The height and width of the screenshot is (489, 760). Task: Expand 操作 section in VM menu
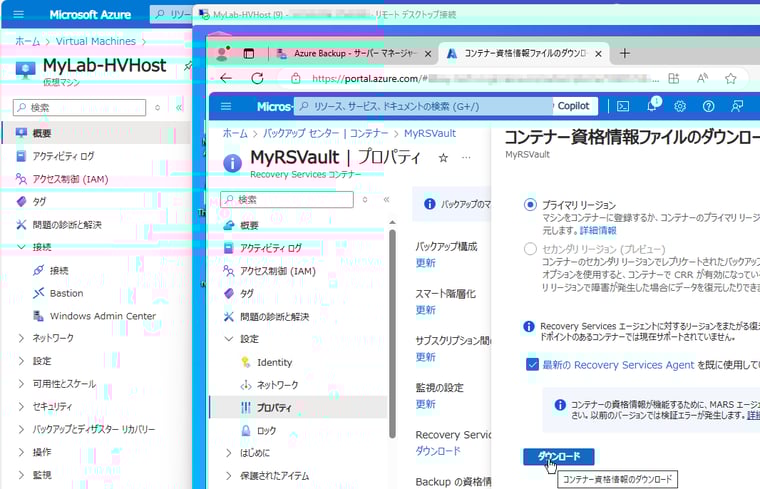[21, 452]
